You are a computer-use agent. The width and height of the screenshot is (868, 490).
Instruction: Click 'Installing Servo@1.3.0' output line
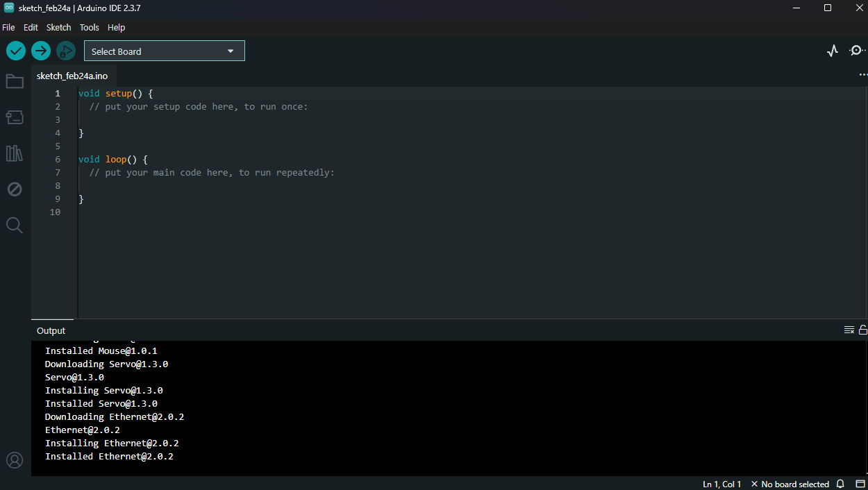[x=104, y=390]
